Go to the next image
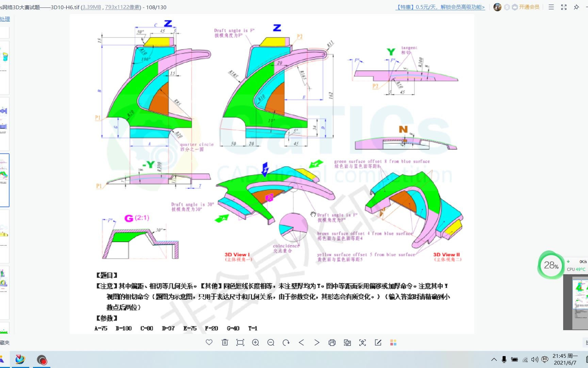588x368 pixels. (317, 342)
